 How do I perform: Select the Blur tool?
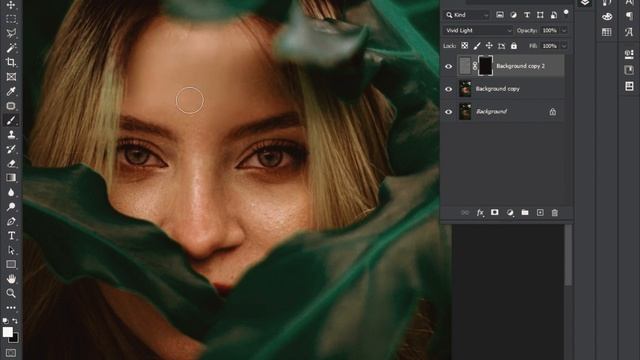11,192
